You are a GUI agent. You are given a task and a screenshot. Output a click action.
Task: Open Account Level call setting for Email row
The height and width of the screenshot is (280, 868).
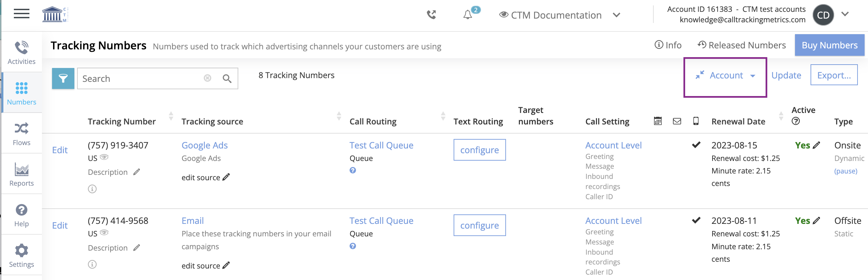[613, 220]
